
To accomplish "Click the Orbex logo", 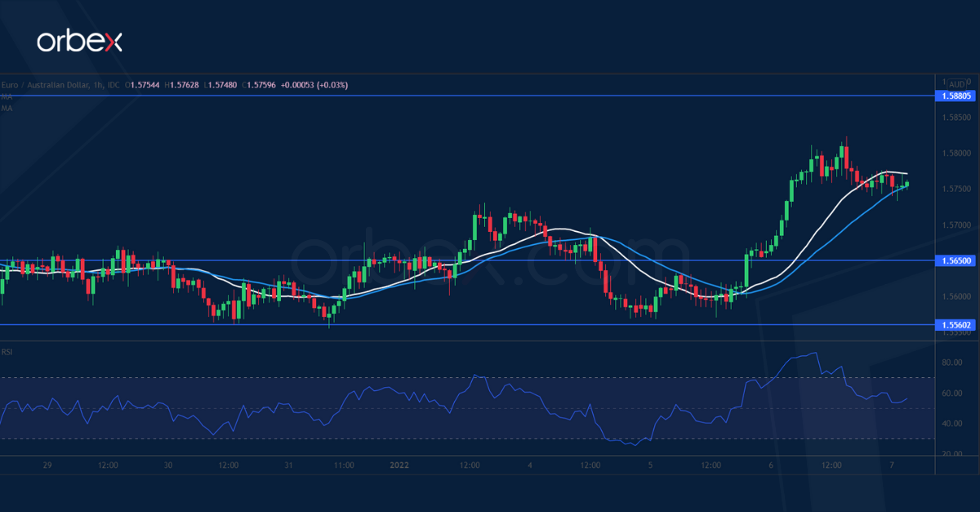I will click(79, 42).
